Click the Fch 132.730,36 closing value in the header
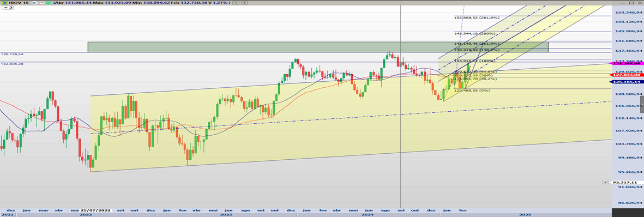 (x=189, y=3)
